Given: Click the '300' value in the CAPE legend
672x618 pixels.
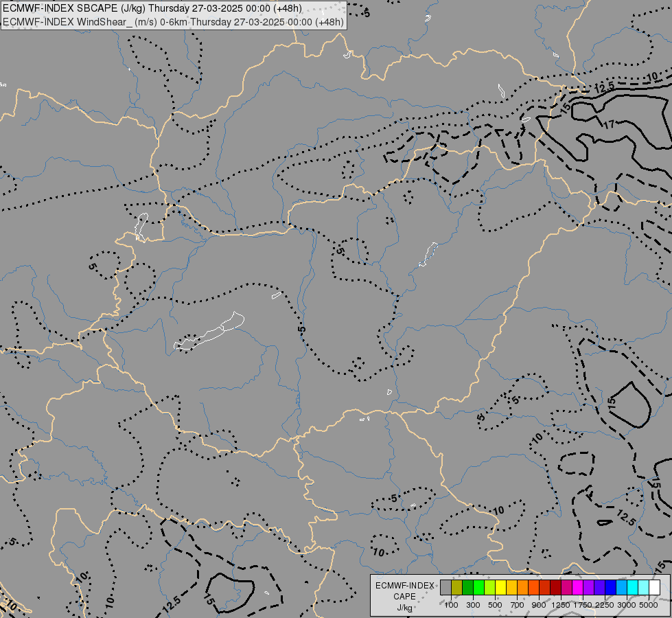Looking at the screenshot, I should [473, 605].
